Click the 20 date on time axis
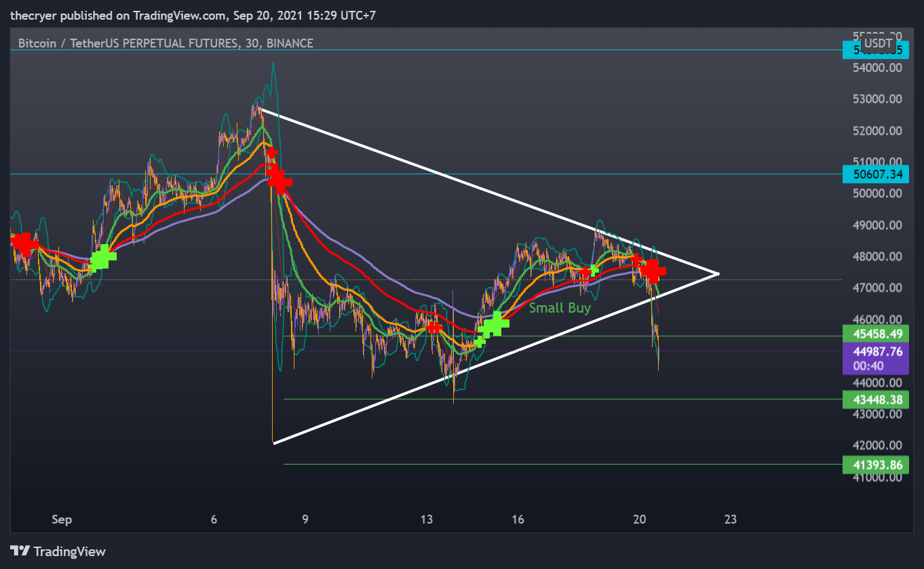This screenshot has width=924, height=569. tap(640, 520)
